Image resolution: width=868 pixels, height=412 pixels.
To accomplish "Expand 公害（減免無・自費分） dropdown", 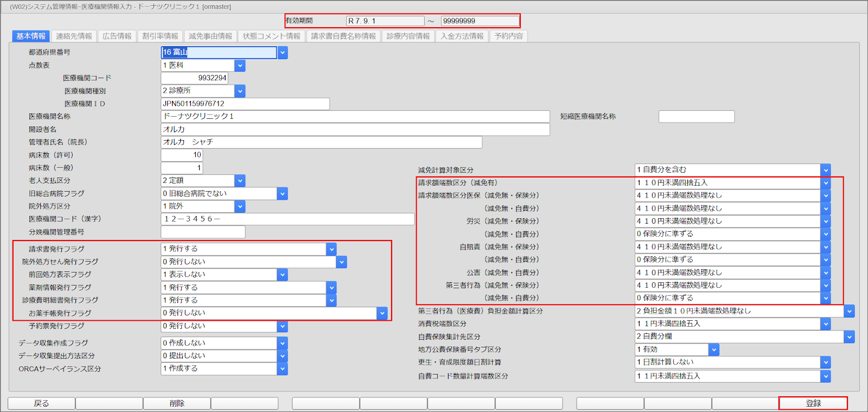I will pos(826,273).
